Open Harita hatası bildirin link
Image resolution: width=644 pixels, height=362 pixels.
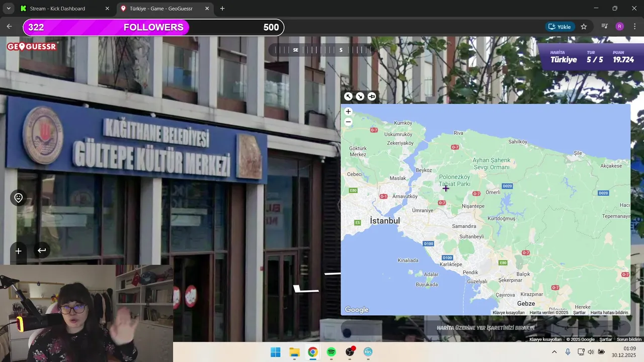click(x=609, y=313)
